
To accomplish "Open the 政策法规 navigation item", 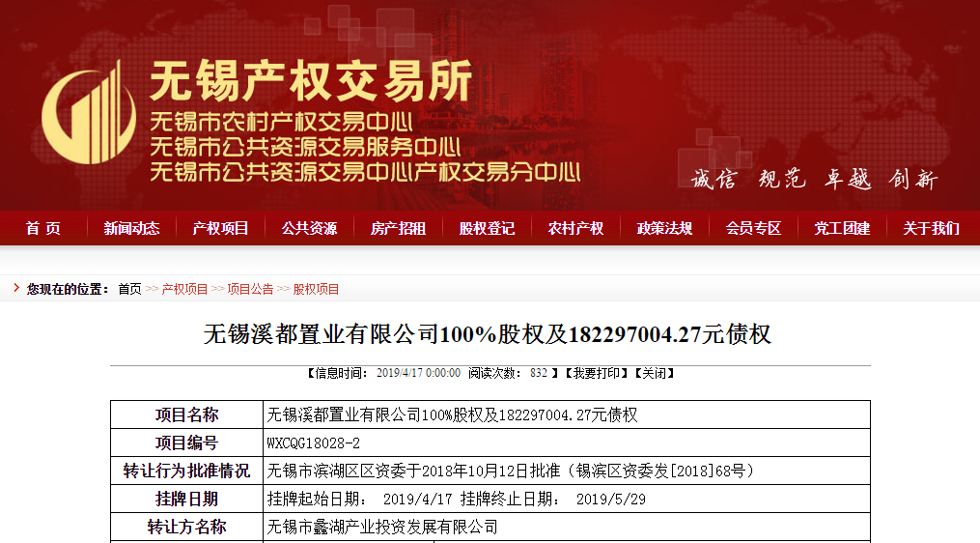I will 664,228.
